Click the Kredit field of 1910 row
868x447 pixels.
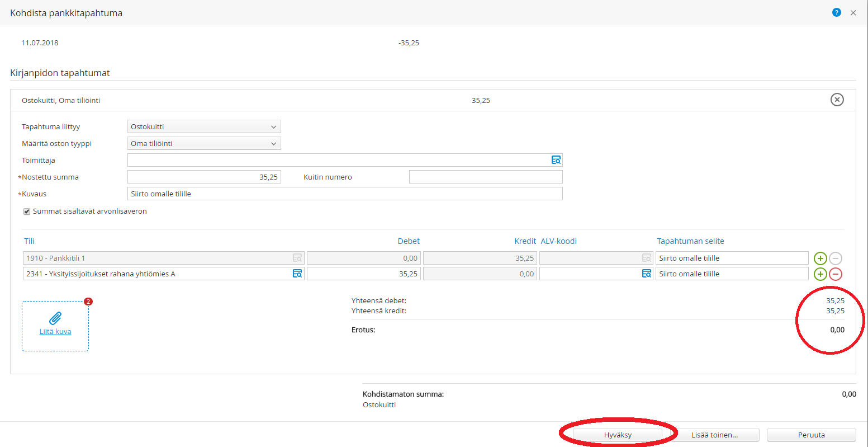(x=480, y=258)
